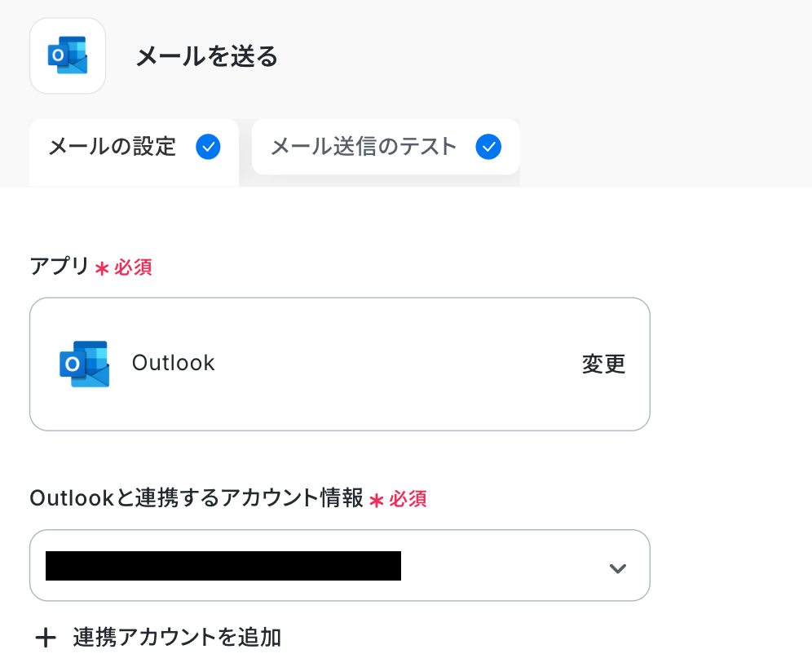Switch to the メール送信のテスト tab
Viewport: 812px width, 667px height.
click(x=364, y=148)
